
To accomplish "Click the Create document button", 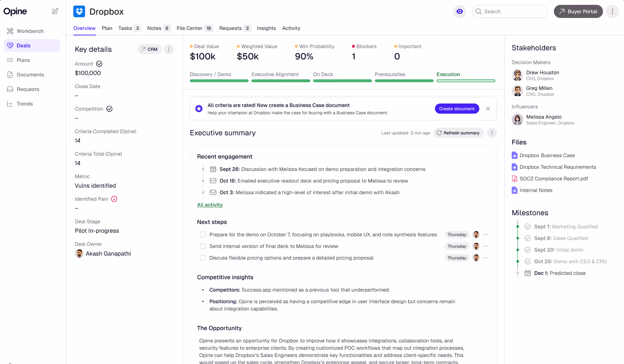I will click(457, 109).
